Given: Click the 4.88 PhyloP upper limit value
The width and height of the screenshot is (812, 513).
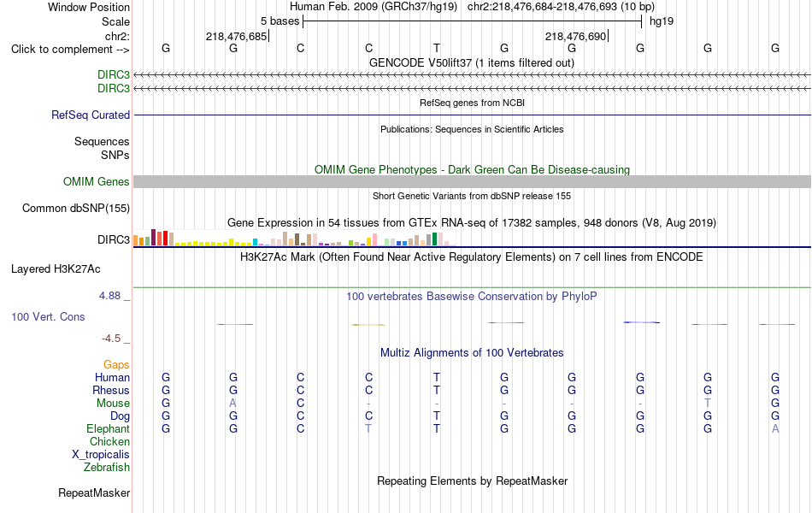Looking at the screenshot, I should [x=109, y=295].
